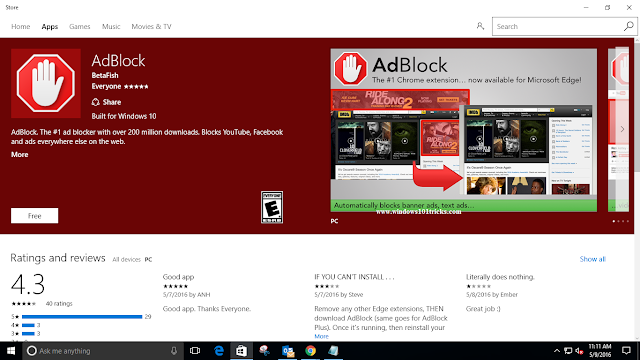Click the 5-star rating bar
The height and width of the screenshot is (360, 640).
tap(82, 317)
